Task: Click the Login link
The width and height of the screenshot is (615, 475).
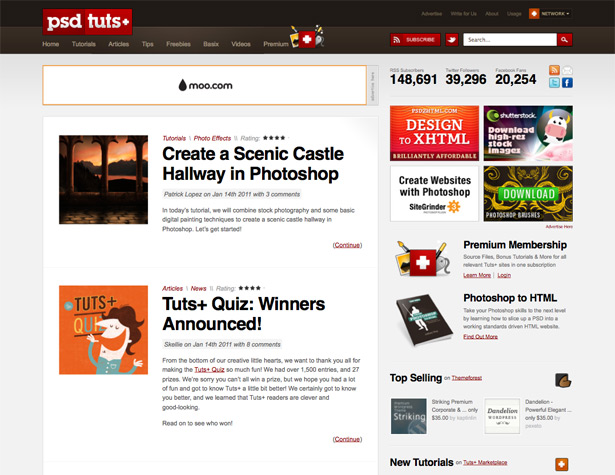Action: click(504, 275)
